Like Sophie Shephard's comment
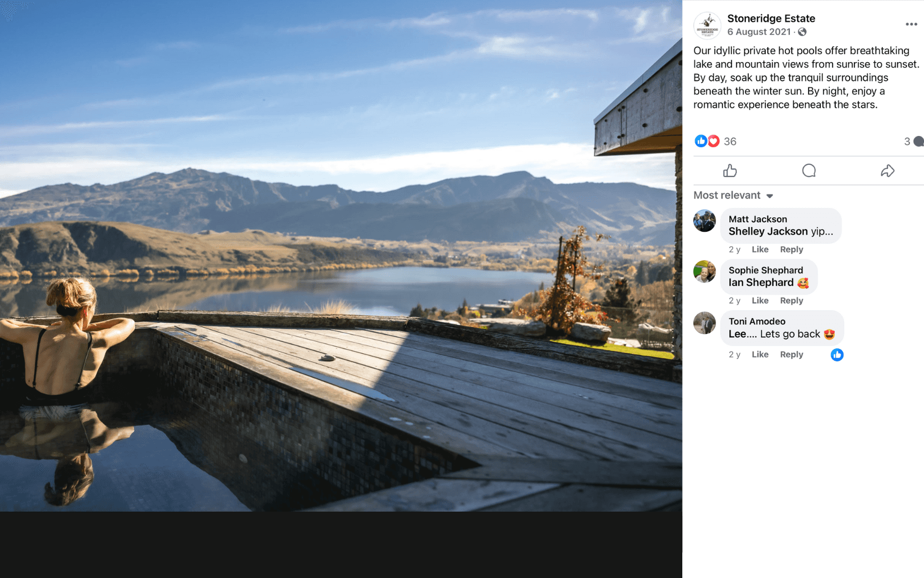 pyautogui.click(x=760, y=301)
